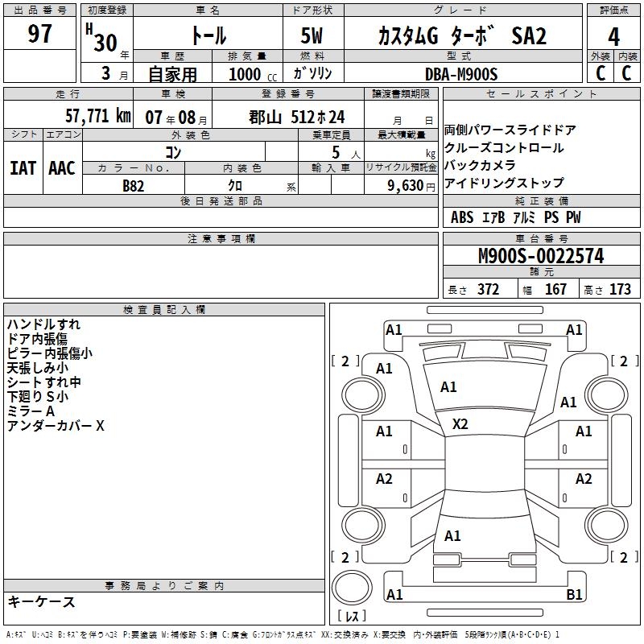644x644 pixels.
Task: Select the 両側パワースライドドア sales point
Action: [510, 130]
